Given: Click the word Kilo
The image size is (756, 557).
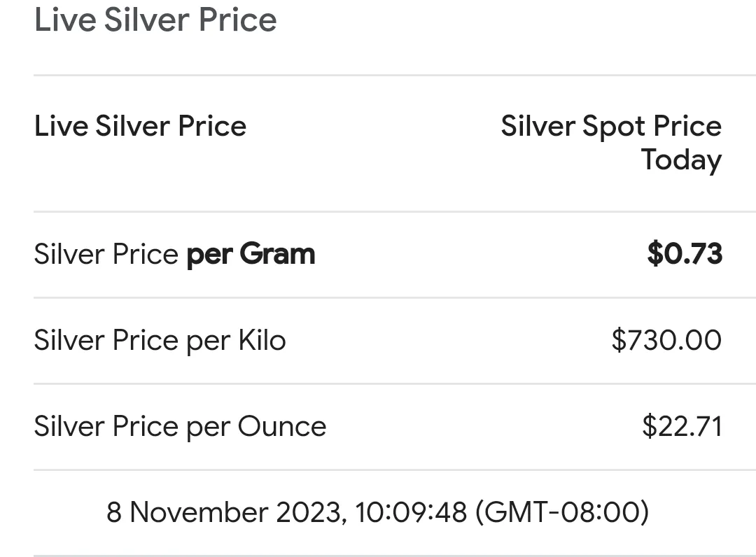Looking at the screenshot, I should coord(262,341).
